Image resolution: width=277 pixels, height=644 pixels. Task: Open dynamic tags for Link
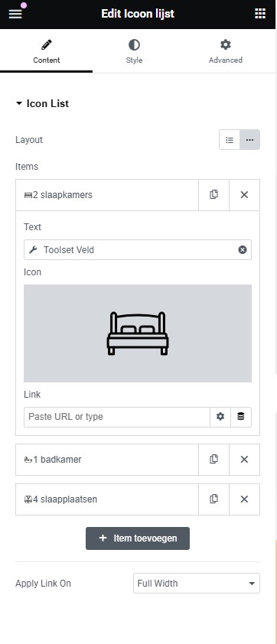click(241, 417)
